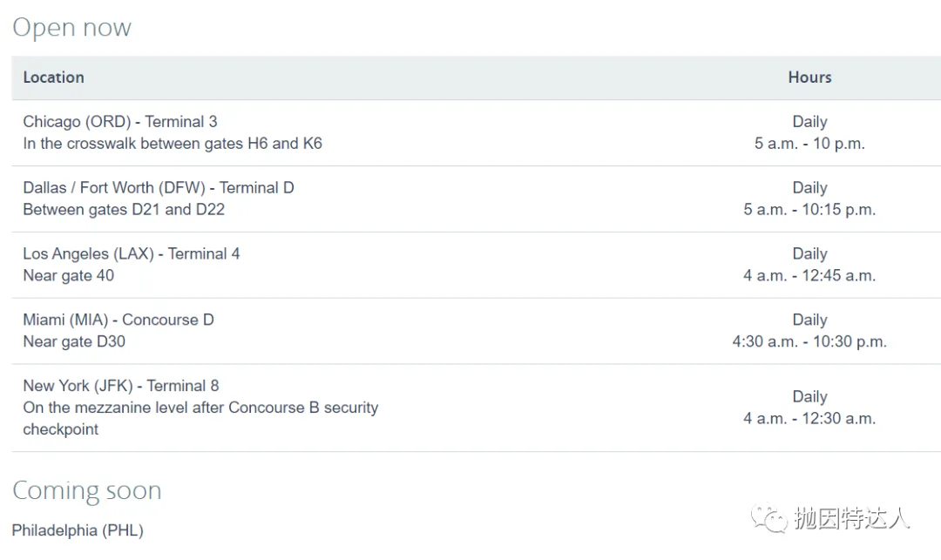Click Philadelphia (PHL) under Coming soon

point(78,530)
